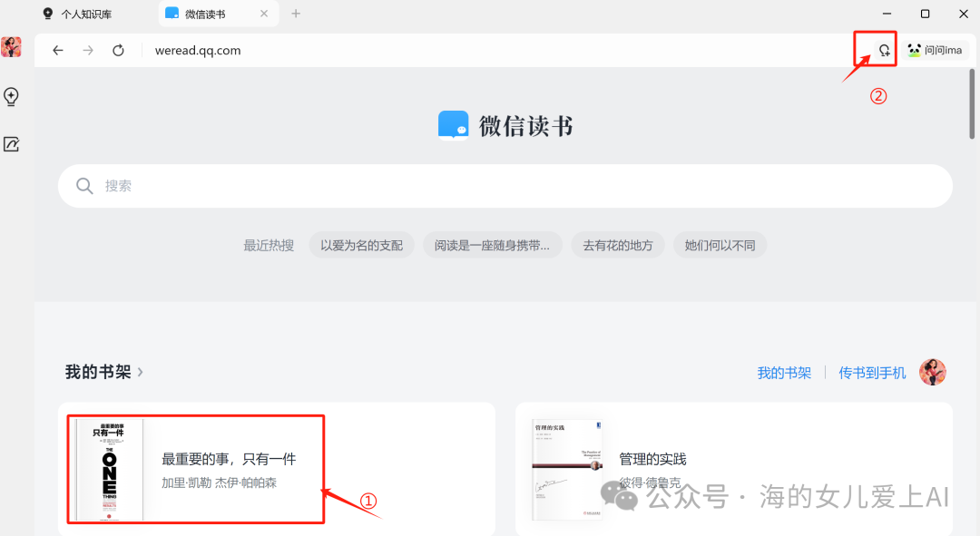Click the 微信读书 logo
This screenshot has width=980, height=536.
pos(505,125)
